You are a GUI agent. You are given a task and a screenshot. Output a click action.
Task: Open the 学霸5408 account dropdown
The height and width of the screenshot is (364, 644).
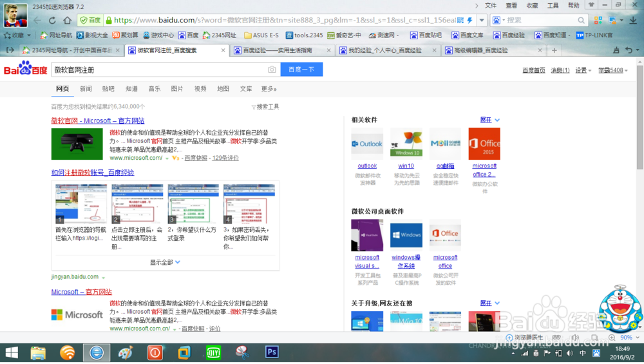point(613,70)
